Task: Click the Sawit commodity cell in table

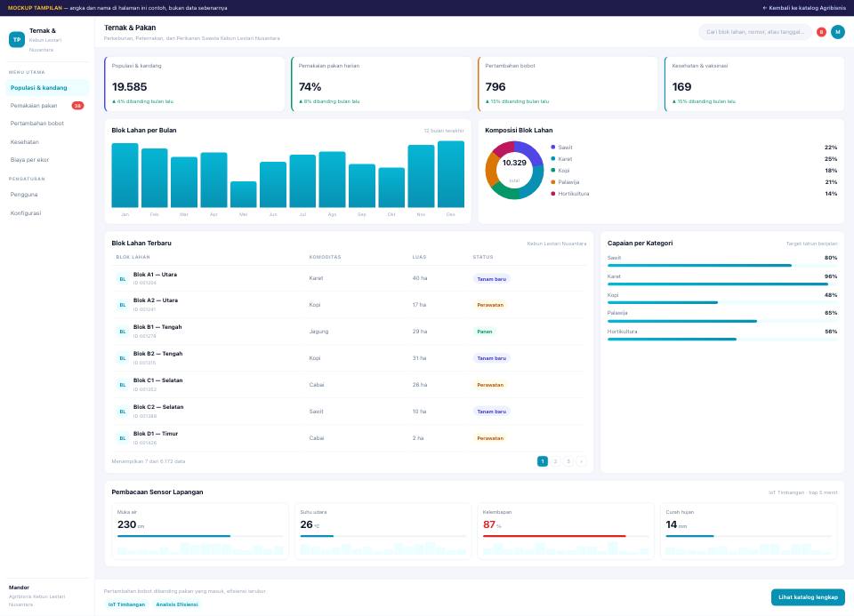Action: pos(317,412)
